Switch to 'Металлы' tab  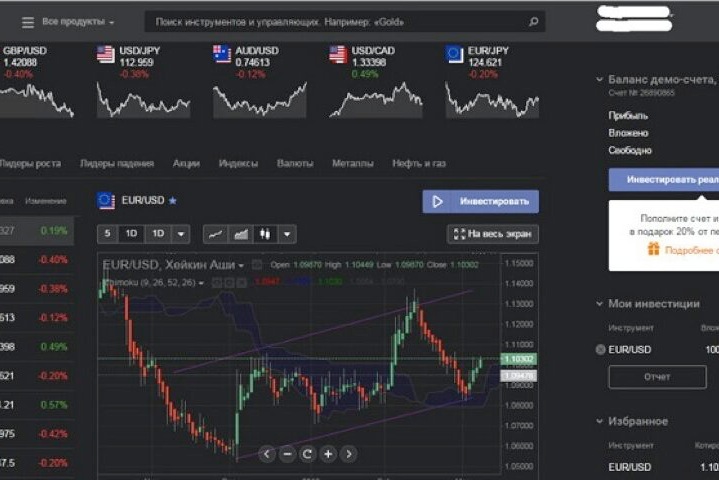[x=353, y=163]
